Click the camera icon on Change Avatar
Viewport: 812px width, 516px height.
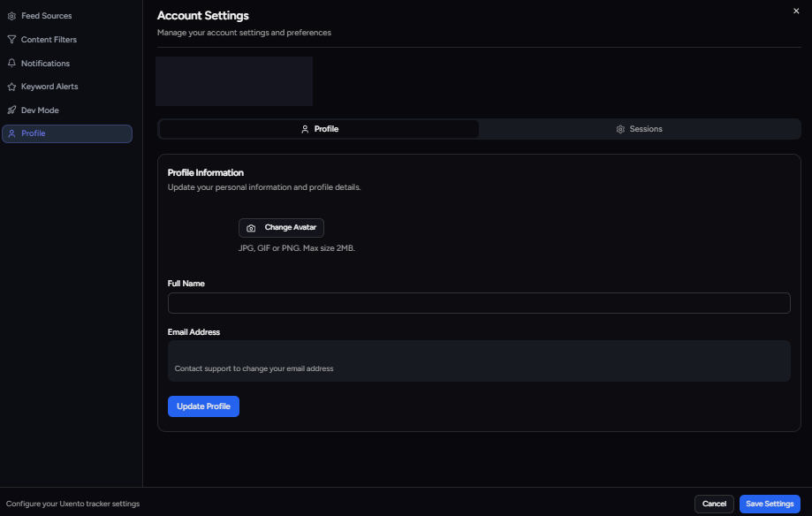click(252, 227)
